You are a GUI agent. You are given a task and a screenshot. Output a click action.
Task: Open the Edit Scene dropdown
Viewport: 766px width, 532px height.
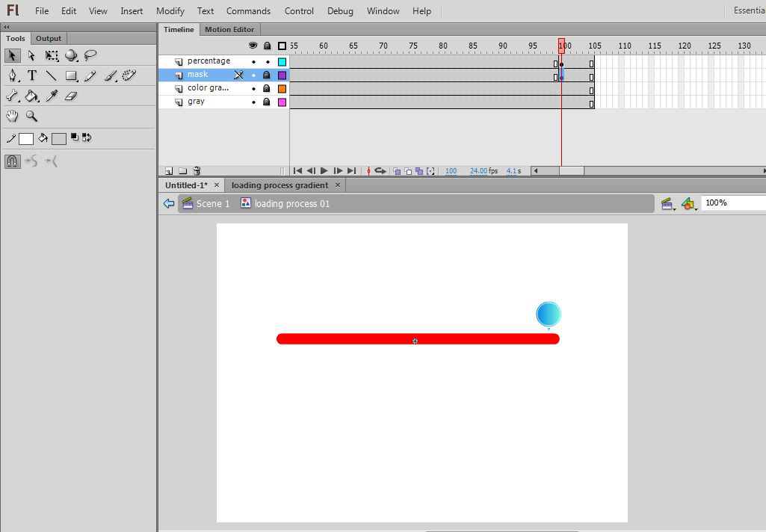(668, 204)
